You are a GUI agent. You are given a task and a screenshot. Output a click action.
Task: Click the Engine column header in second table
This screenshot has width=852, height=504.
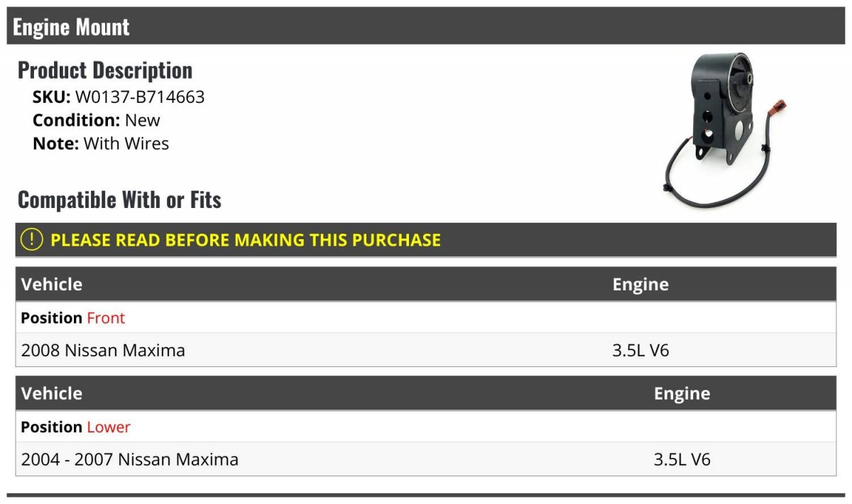click(682, 394)
